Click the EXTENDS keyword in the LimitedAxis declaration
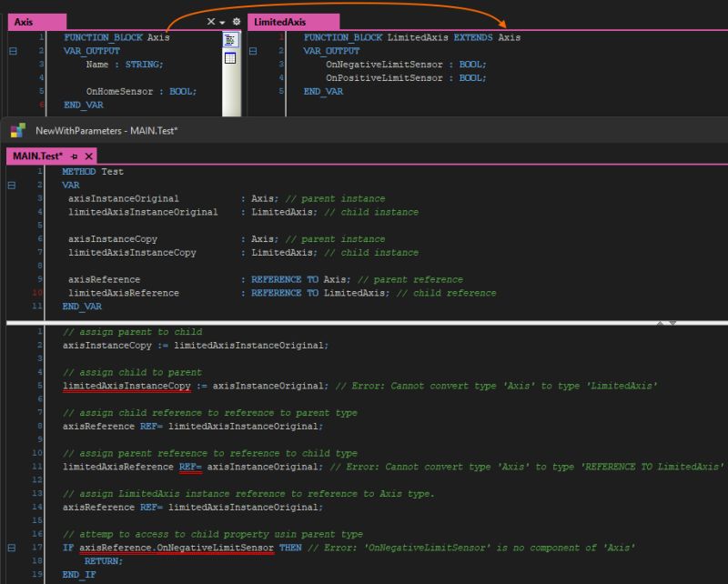This screenshot has height=584, width=728. coord(473,37)
